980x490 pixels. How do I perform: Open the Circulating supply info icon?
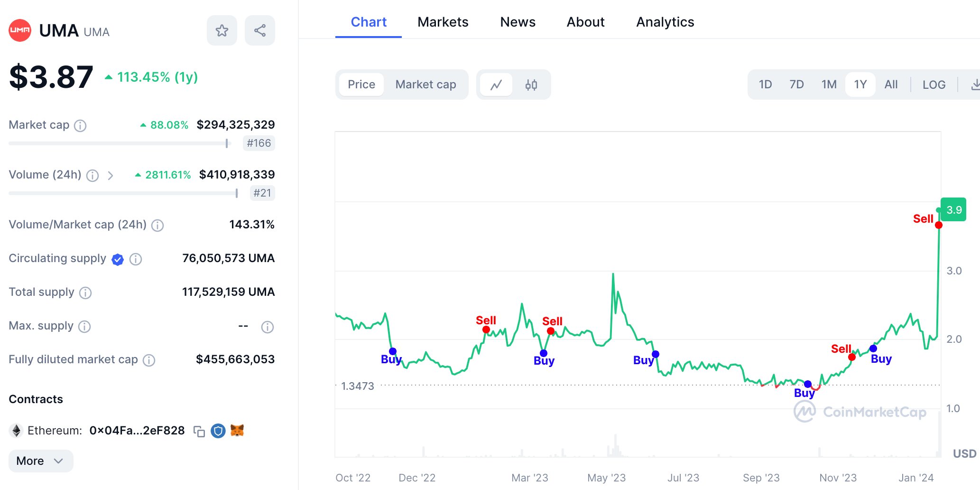point(136,259)
